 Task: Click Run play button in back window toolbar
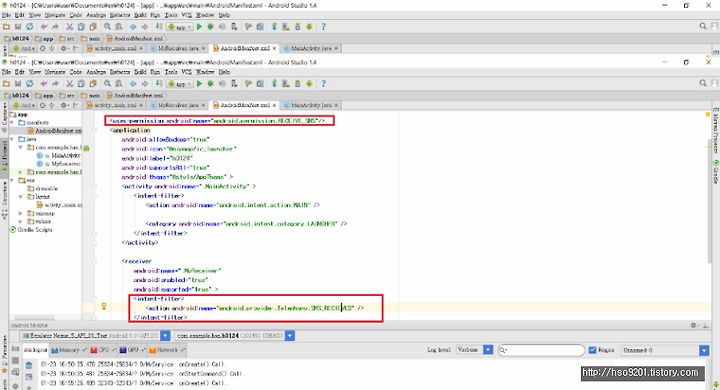tap(199, 27)
